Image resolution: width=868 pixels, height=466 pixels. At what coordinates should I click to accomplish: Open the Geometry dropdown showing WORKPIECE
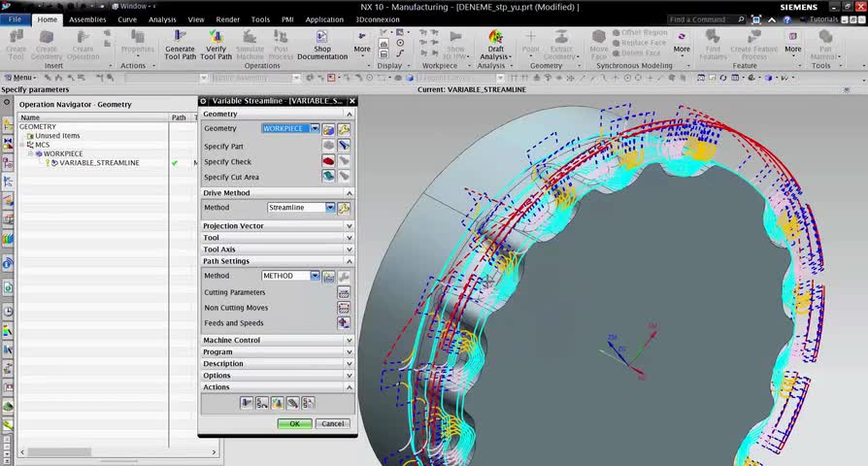pyautogui.click(x=315, y=128)
